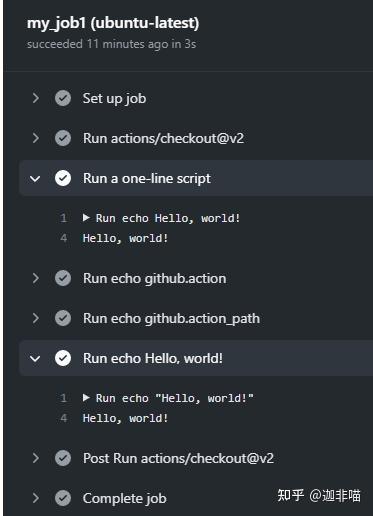
Task: Select the Post Run actions/checkout@v2 label
Action: tap(178, 458)
